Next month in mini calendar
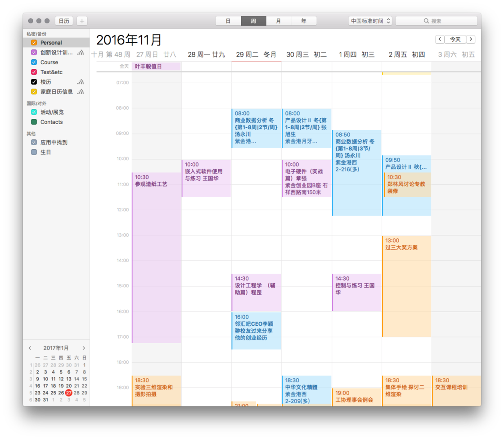Screen dimensions: 504x439 click(84, 348)
